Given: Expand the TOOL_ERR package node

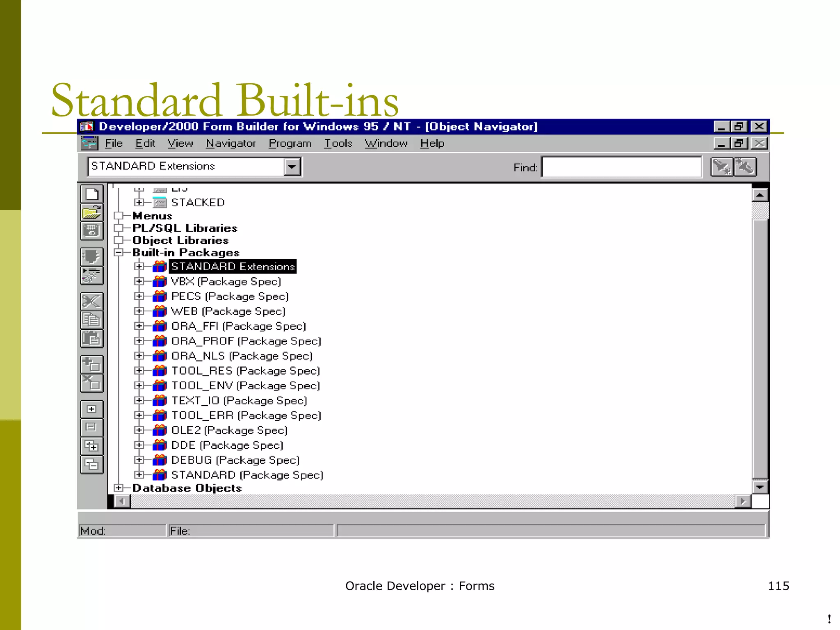Looking at the screenshot, I should (x=139, y=415).
